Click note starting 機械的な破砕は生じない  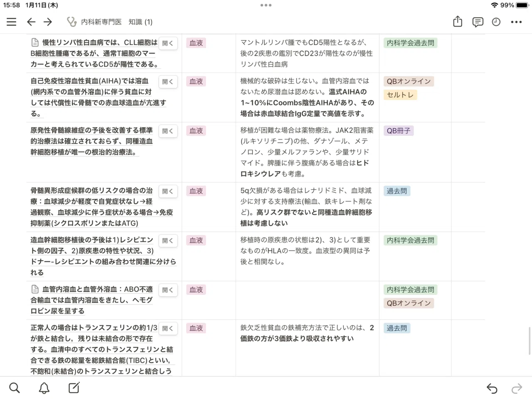[307, 97]
